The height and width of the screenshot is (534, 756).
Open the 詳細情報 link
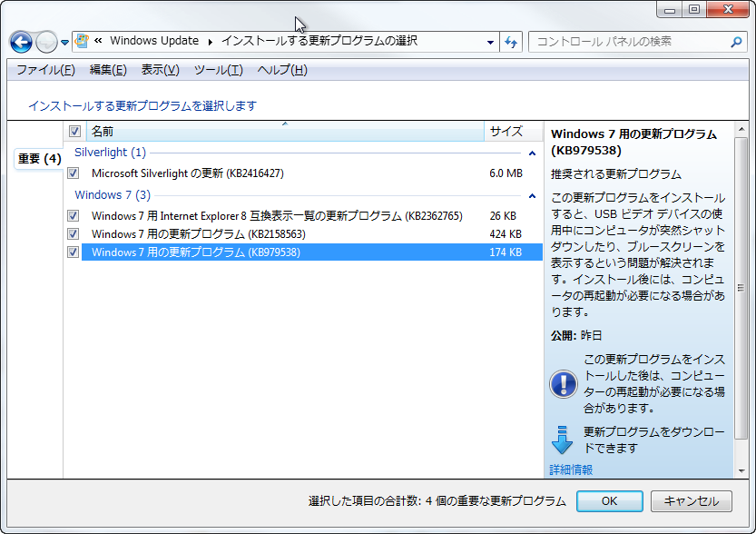coord(571,470)
